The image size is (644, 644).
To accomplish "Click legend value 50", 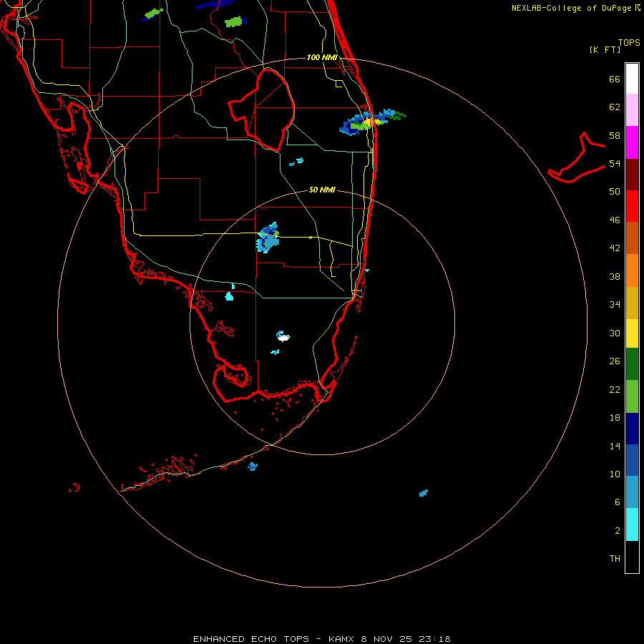I will pos(615,192).
